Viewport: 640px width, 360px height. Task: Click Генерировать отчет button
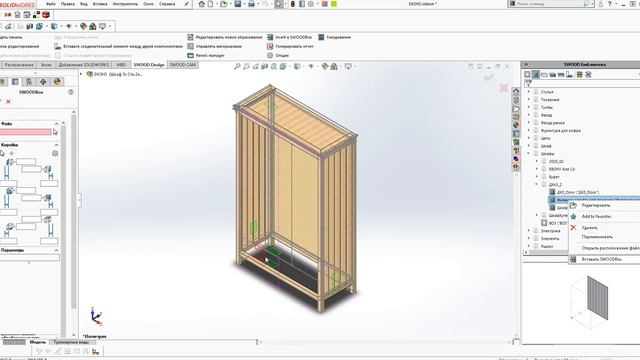(x=291, y=46)
